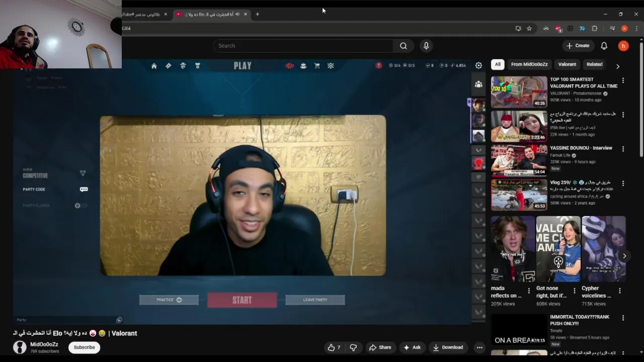
Task: Click the YouTube search magnifier button
Action: tap(403, 46)
